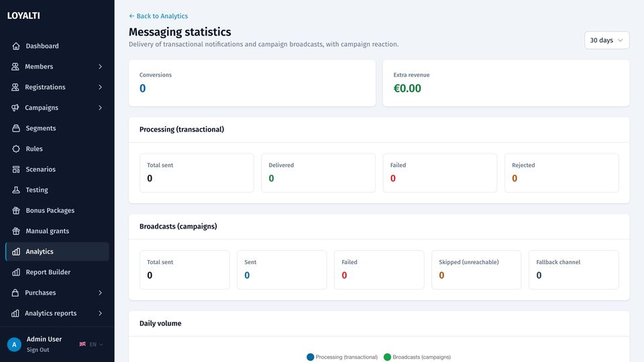Click the Fallback channel card
This screenshot has height=362, width=644.
(574, 269)
